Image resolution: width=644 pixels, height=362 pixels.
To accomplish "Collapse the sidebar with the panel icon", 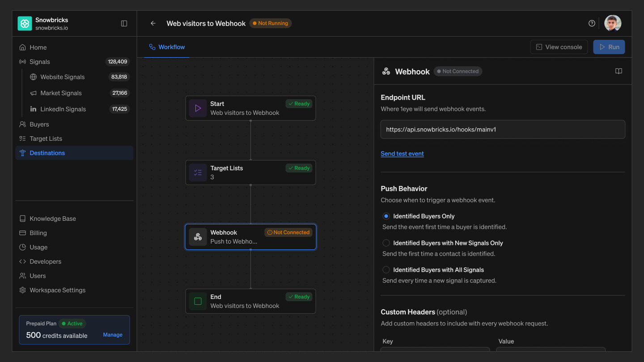I will tap(124, 23).
